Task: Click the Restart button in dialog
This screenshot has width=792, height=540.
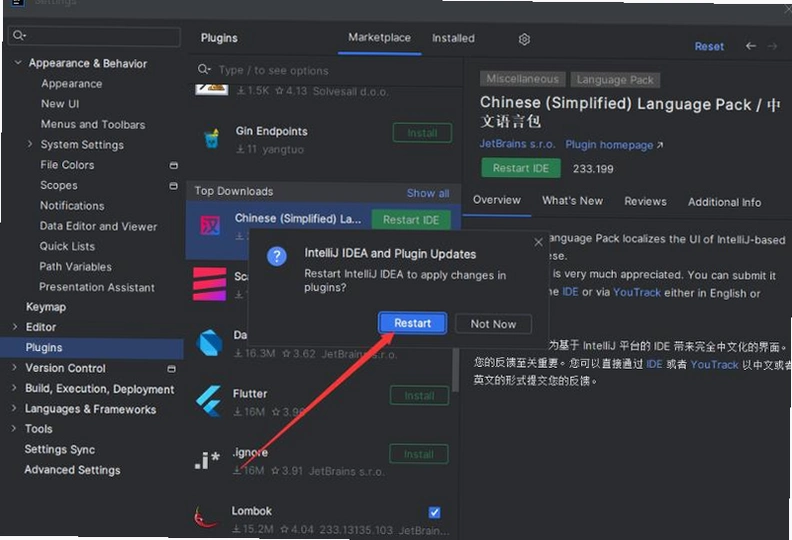Action: click(412, 323)
